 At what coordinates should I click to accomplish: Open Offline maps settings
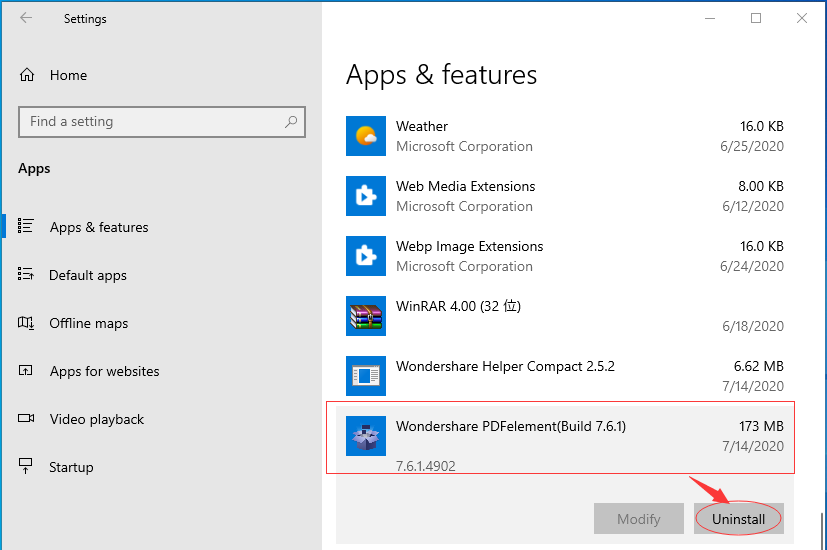pyautogui.click(x=89, y=323)
